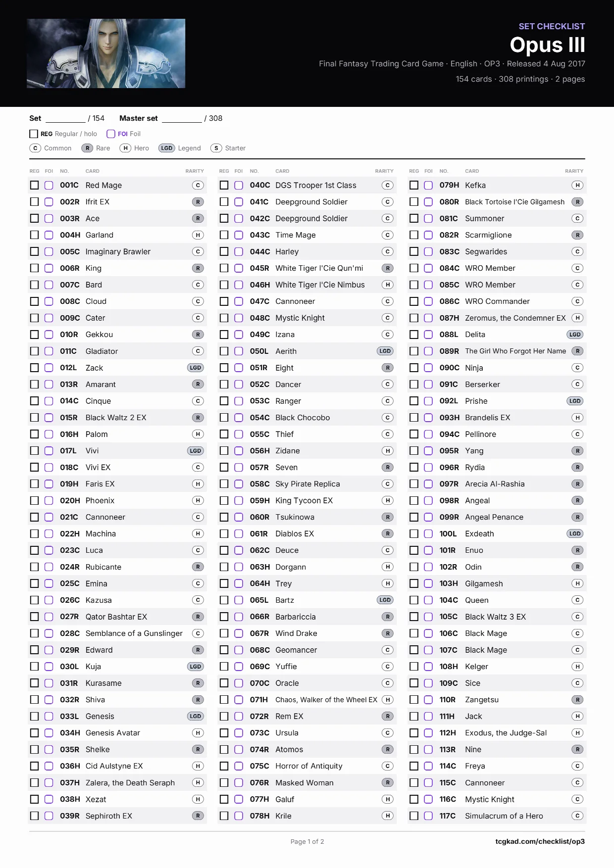Click the Hero badge on the Zidane row
614x868 pixels.
coord(388,451)
